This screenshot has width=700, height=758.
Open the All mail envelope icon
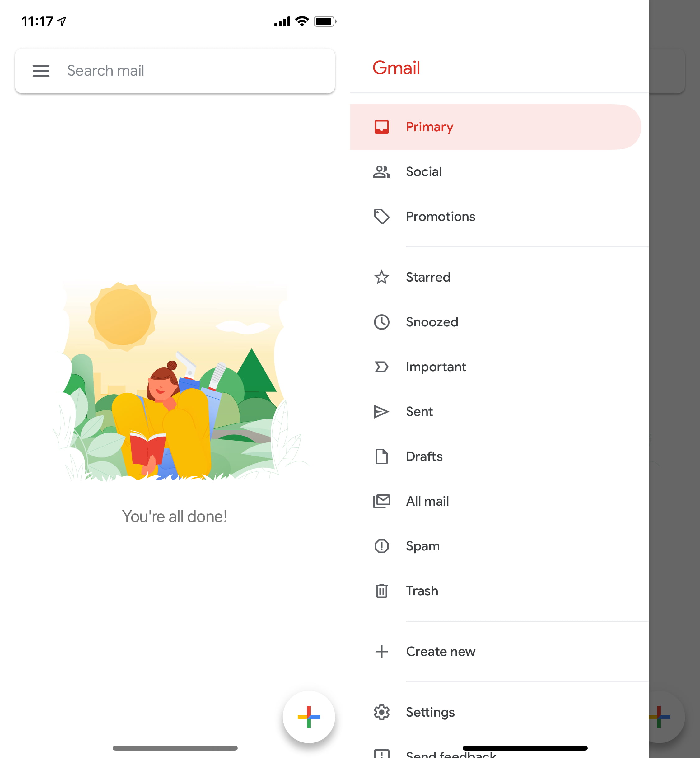(x=381, y=501)
